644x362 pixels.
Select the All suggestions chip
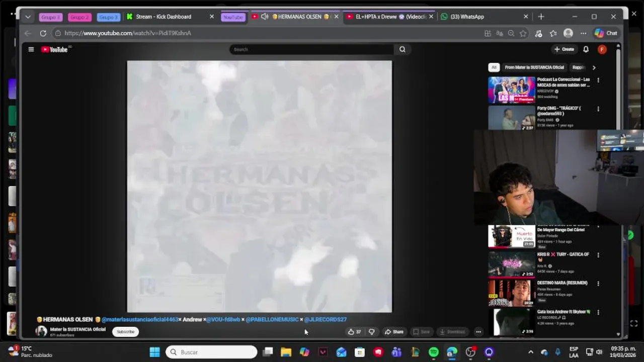(x=494, y=67)
